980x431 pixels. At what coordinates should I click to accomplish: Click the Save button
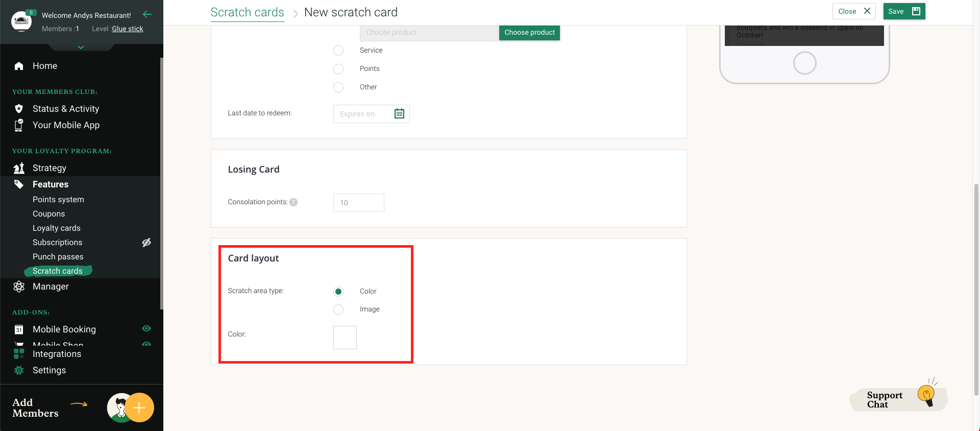[x=903, y=11]
